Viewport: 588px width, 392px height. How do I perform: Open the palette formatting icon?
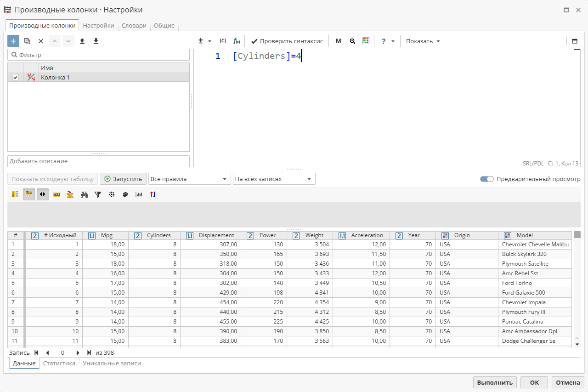(125, 194)
